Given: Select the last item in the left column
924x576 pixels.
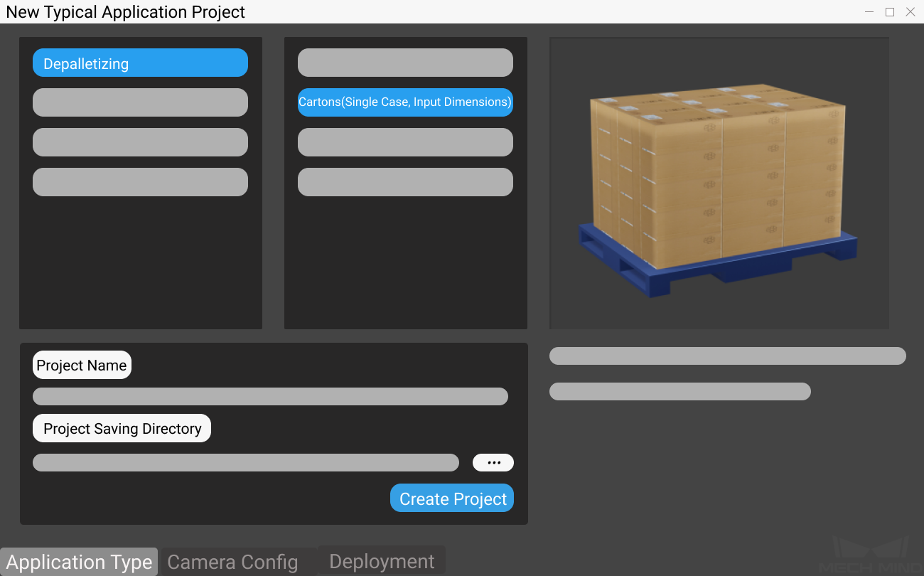Looking at the screenshot, I should tap(139, 182).
